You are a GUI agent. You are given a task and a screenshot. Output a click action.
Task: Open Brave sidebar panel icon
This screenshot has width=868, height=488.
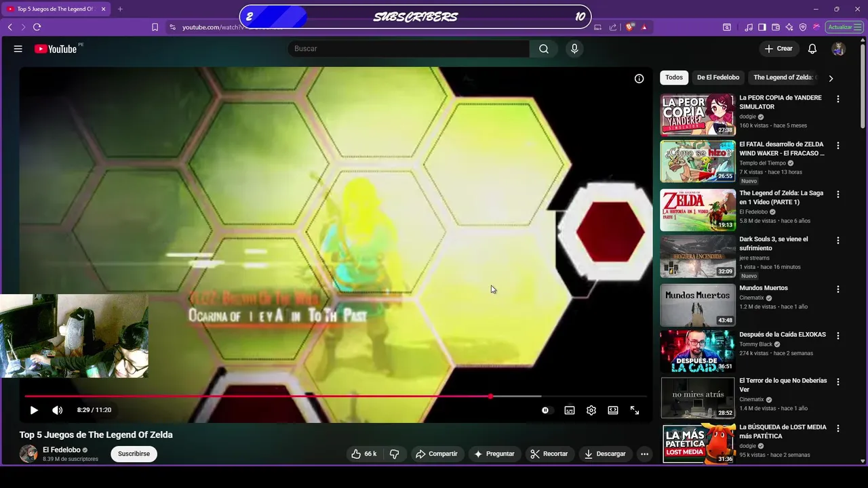tap(762, 27)
